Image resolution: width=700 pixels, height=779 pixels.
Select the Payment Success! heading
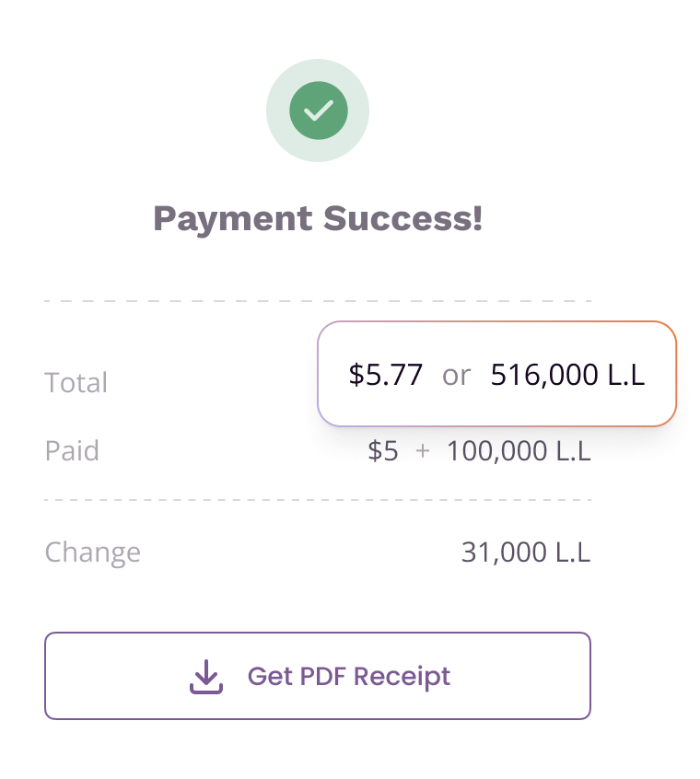tap(318, 218)
